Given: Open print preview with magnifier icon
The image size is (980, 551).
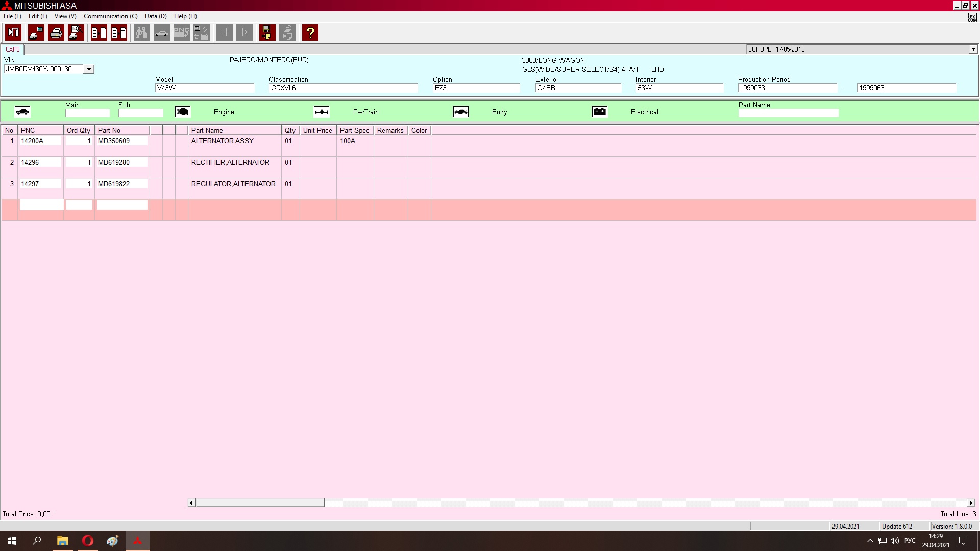Looking at the screenshot, I should tap(76, 33).
